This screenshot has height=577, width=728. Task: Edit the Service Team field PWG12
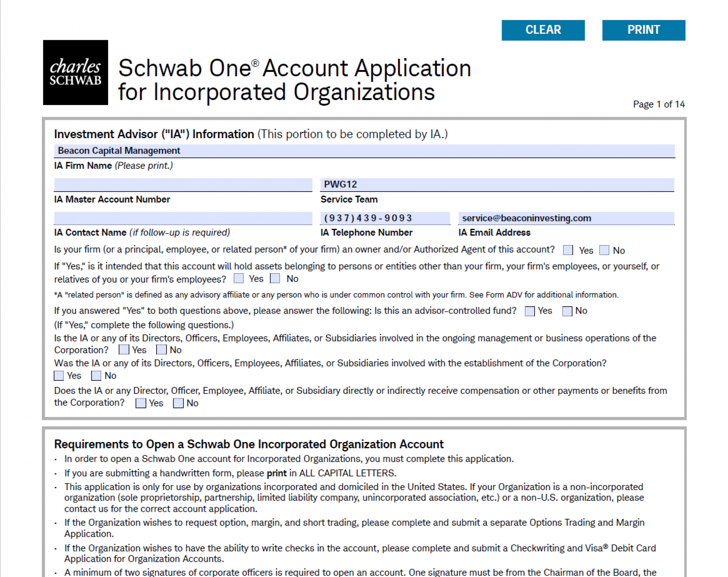click(x=497, y=184)
